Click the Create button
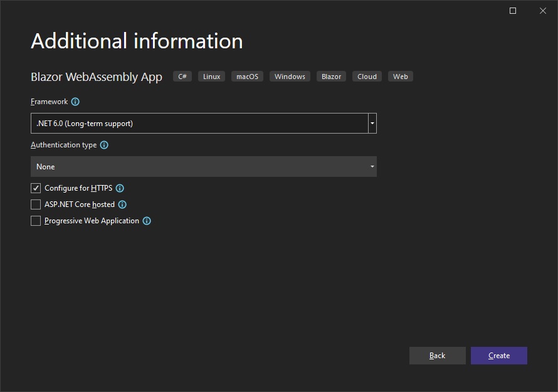The height and width of the screenshot is (392, 558). [x=498, y=356]
